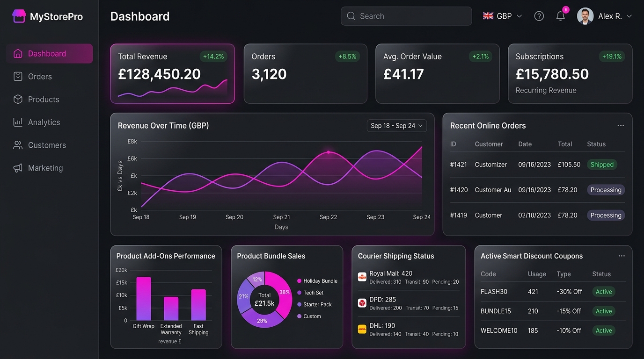Select the Orders 3,120 stat card
Viewport: 644px width, 359px height.
(x=305, y=73)
